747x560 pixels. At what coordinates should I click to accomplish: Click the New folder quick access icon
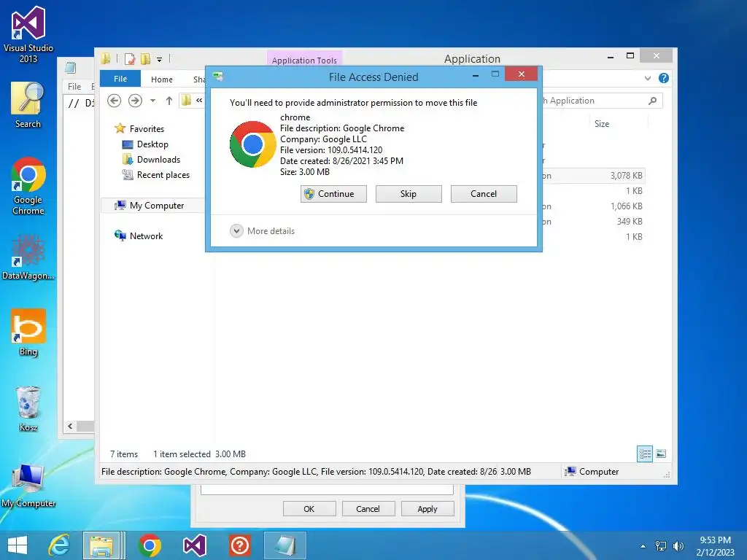point(145,59)
